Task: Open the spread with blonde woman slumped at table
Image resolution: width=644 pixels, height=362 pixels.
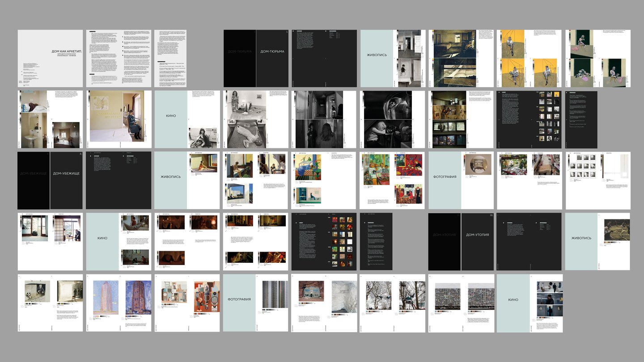Action: click(x=393, y=119)
